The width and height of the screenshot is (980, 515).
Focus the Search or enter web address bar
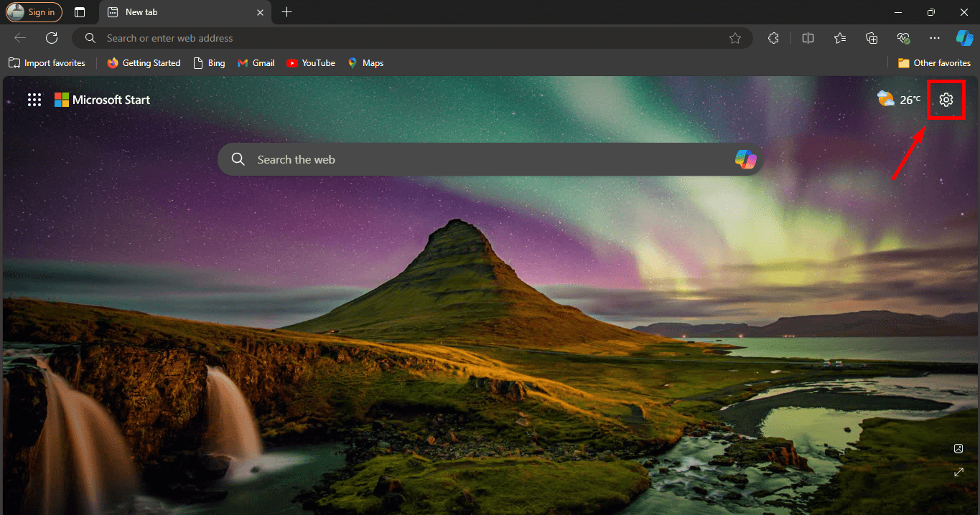(413, 38)
